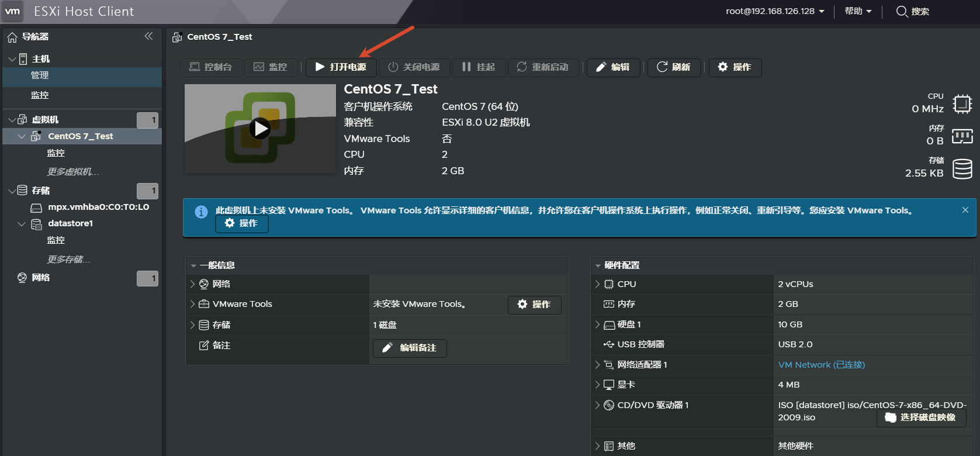Viewport: 980px width, 456px height.
Task: Click the CD/DVD drive disc icon
Action: pos(609,405)
